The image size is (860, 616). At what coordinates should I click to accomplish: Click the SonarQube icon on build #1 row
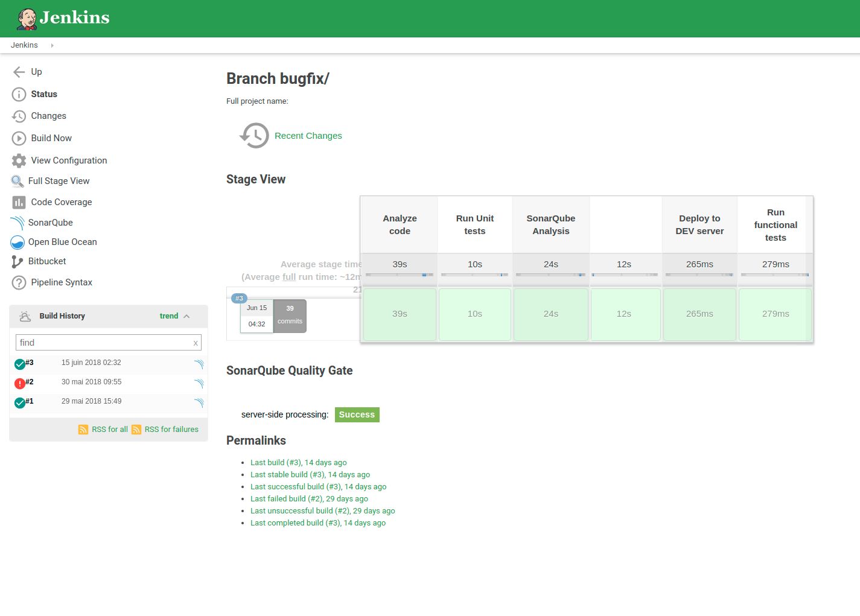(199, 403)
